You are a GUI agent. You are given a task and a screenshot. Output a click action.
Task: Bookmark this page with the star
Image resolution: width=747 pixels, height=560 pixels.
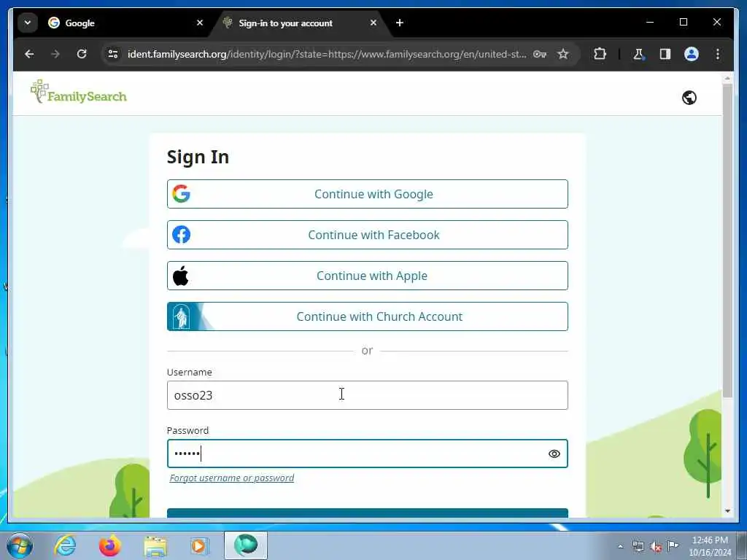point(563,54)
